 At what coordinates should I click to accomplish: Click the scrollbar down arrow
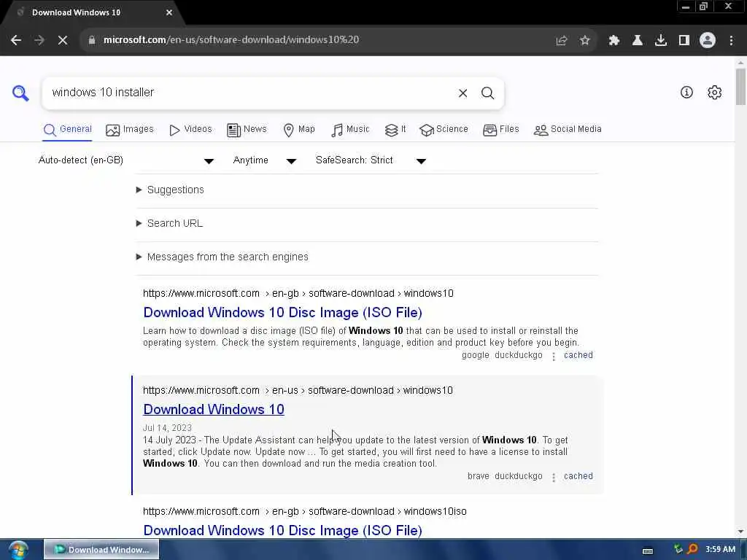pyautogui.click(x=740, y=532)
